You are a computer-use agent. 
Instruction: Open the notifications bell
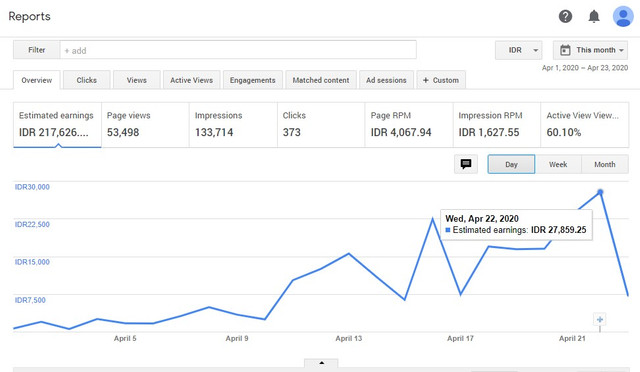pyautogui.click(x=594, y=16)
